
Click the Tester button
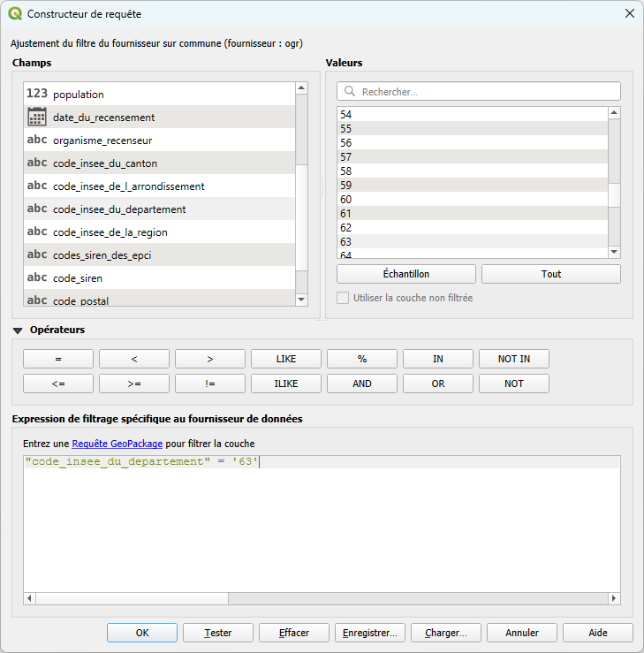pos(218,633)
